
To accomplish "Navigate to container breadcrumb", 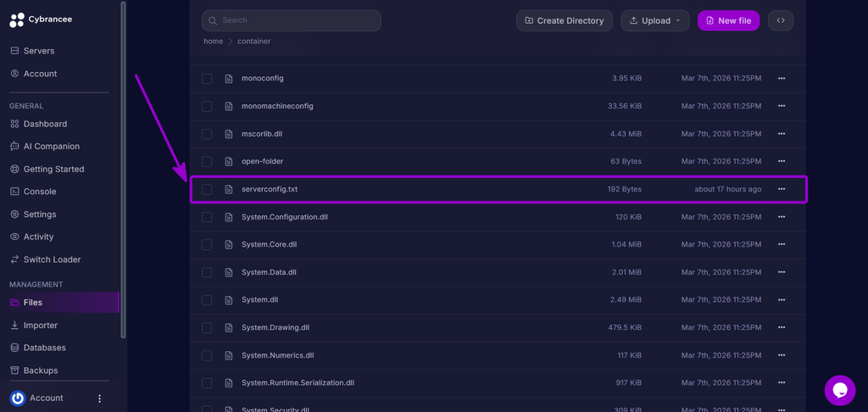I will click(254, 42).
